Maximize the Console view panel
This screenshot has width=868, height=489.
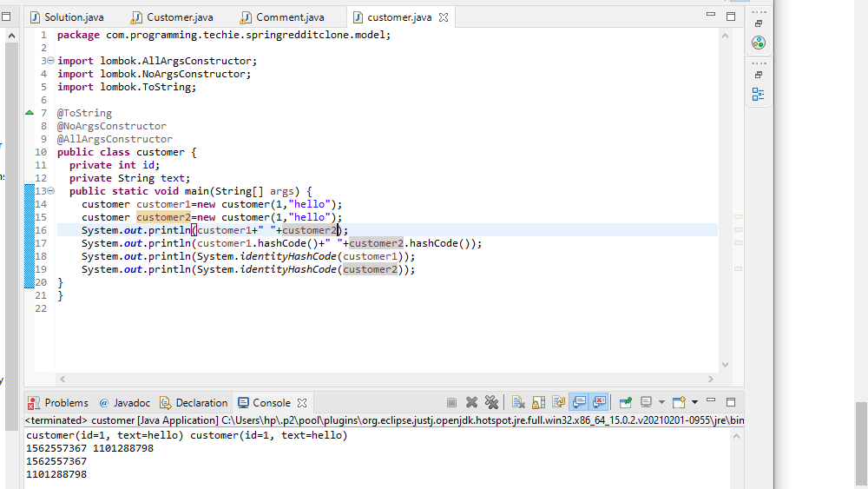click(x=731, y=403)
